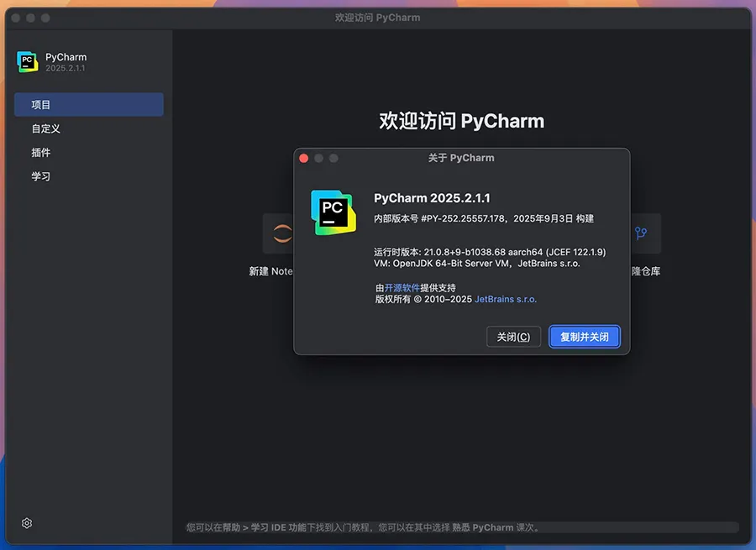The image size is (756, 550).
Task: Go to the 学习 section
Action: [41, 176]
